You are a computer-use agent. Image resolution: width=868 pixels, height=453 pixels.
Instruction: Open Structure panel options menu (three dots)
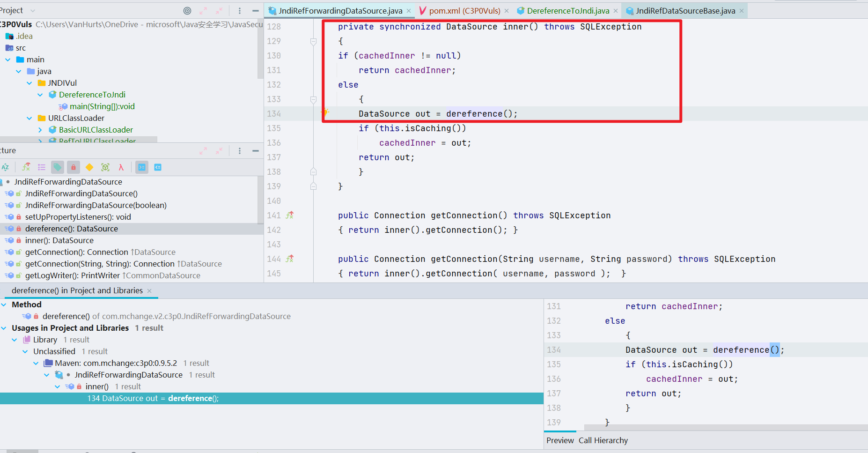coord(240,151)
